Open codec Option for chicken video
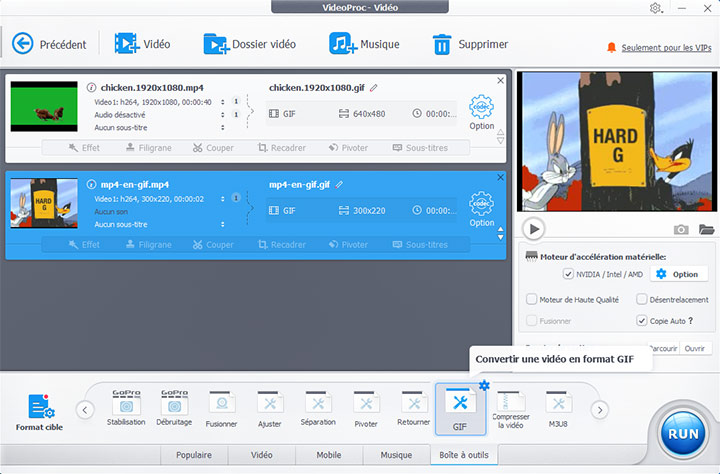720x474 pixels. 482,110
